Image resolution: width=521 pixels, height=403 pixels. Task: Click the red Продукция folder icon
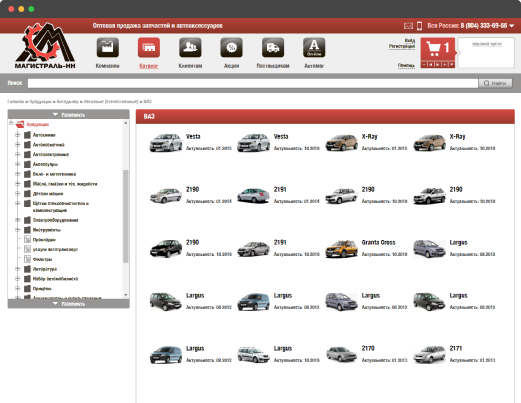point(20,124)
